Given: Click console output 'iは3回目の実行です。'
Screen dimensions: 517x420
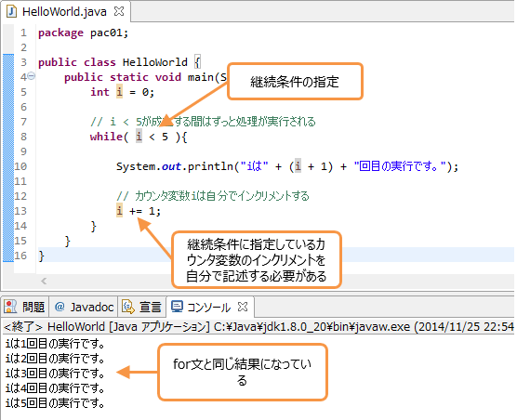Looking at the screenshot, I should [55, 374].
